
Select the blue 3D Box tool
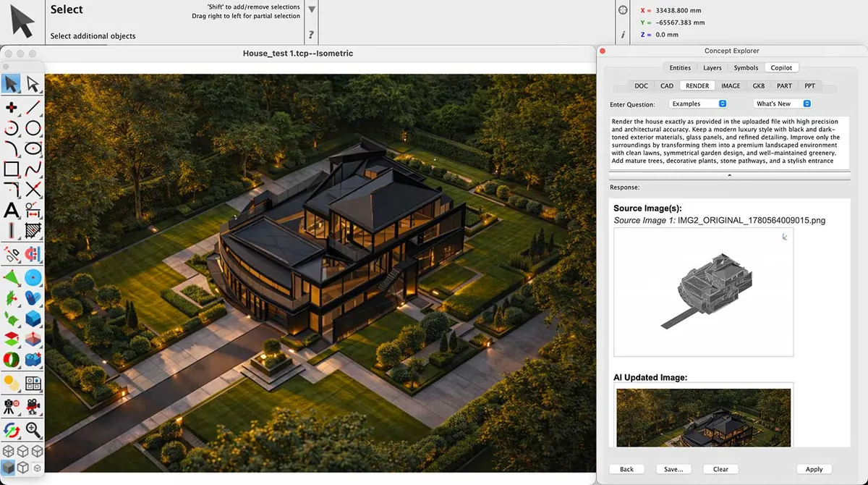[33, 319]
